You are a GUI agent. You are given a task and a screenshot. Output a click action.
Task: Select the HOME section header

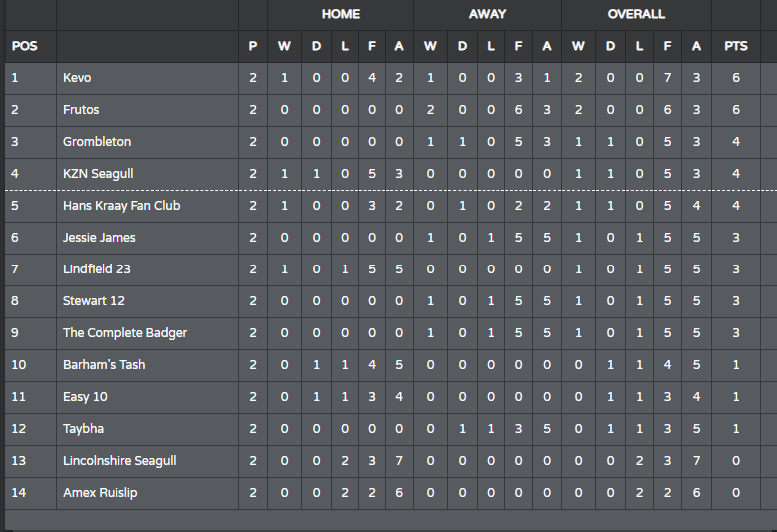(x=341, y=14)
